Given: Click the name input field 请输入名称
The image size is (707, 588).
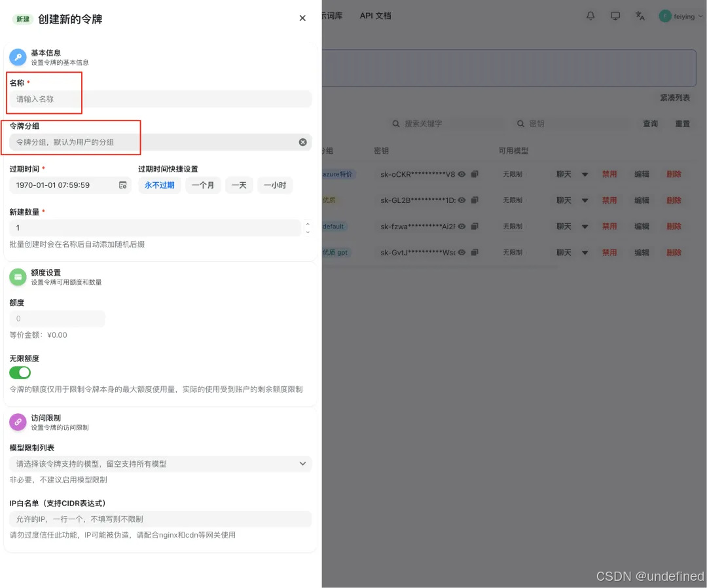Looking at the screenshot, I should tap(160, 100).
